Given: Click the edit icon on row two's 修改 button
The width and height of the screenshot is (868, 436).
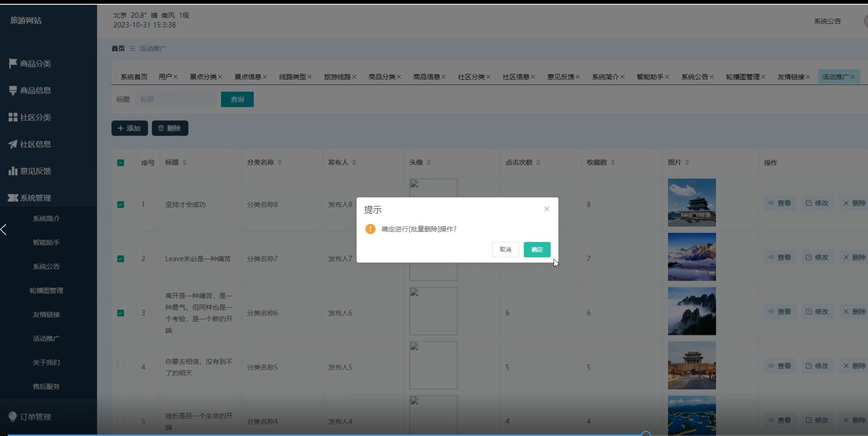Looking at the screenshot, I should (x=809, y=257).
